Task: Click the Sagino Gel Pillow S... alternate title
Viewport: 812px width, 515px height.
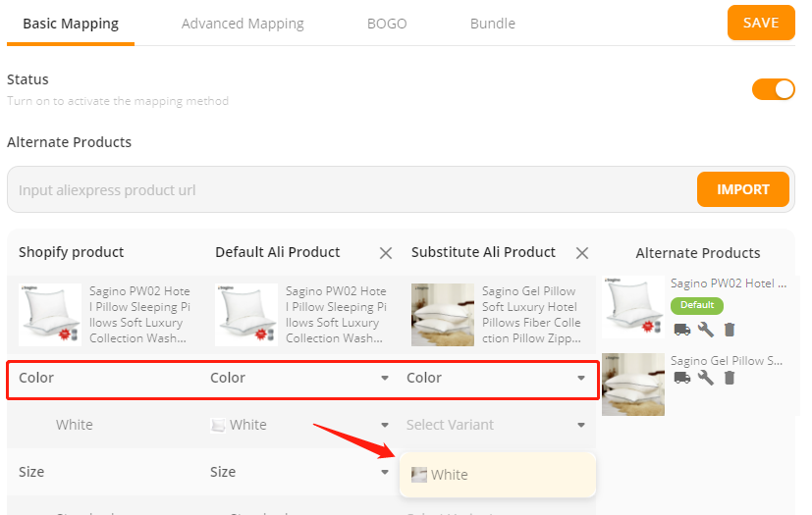Action: 727,361
